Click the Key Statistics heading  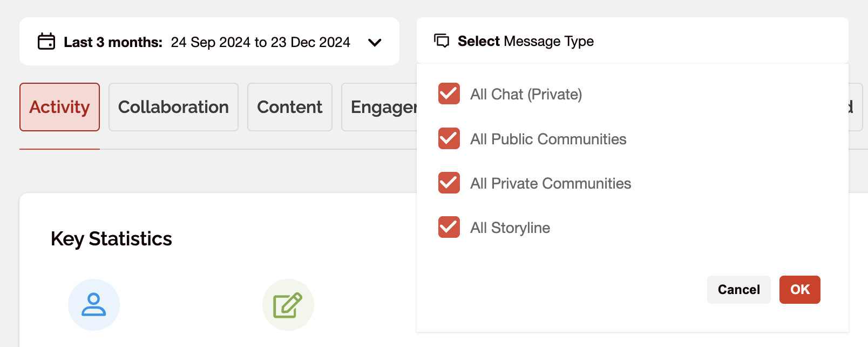(111, 239)
